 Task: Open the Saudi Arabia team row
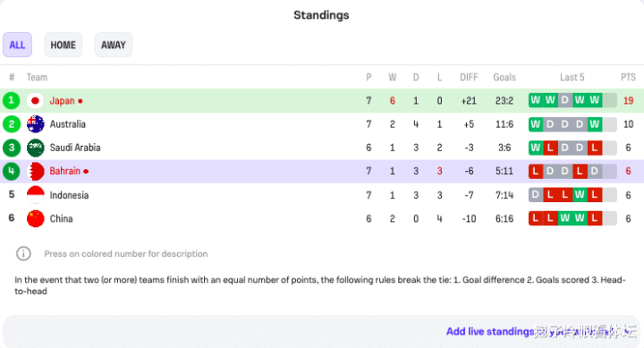click(x=322, y=148)
